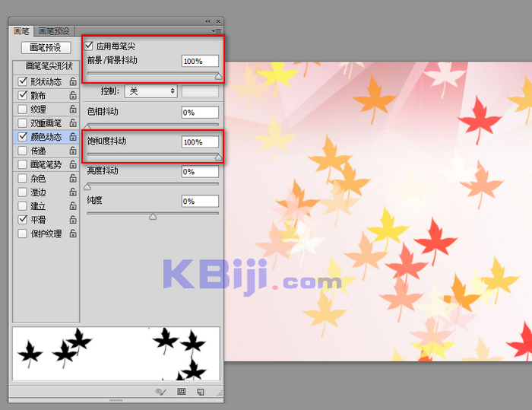Click the lock icon beside 纹理
532x410 pixels.
pyautogui.click(x=72, y=110)
